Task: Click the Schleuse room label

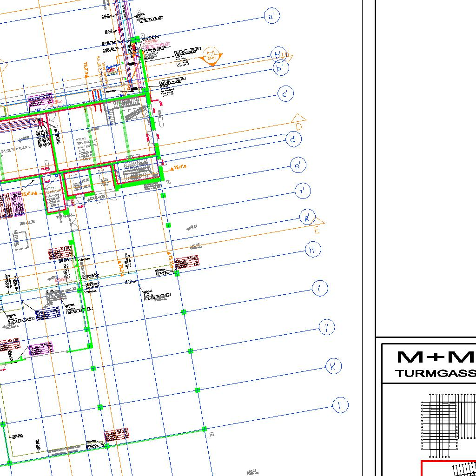Action: 53,191
